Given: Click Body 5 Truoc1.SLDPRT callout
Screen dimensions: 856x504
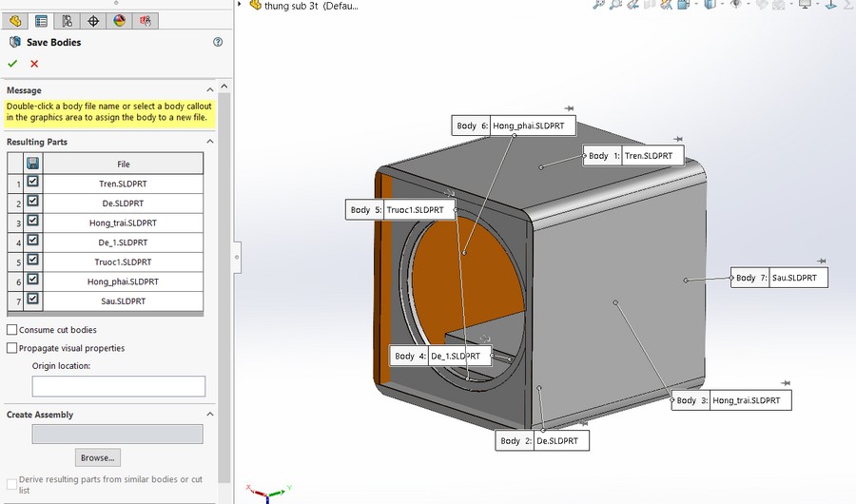Looking at the screenshot, I should [400, 209].
